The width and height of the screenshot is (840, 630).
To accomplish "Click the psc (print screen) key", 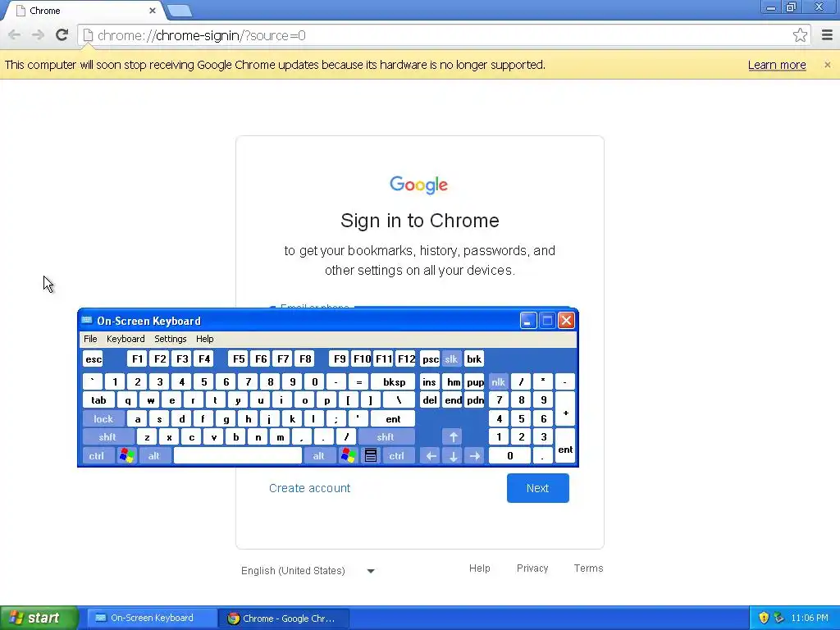I will [x=430, y=359].
